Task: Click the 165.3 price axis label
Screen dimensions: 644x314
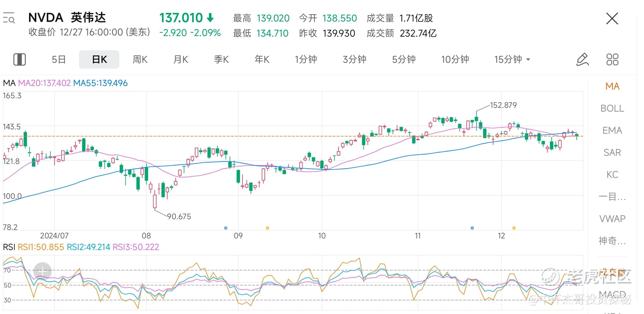Action: (x=12, y=96)
